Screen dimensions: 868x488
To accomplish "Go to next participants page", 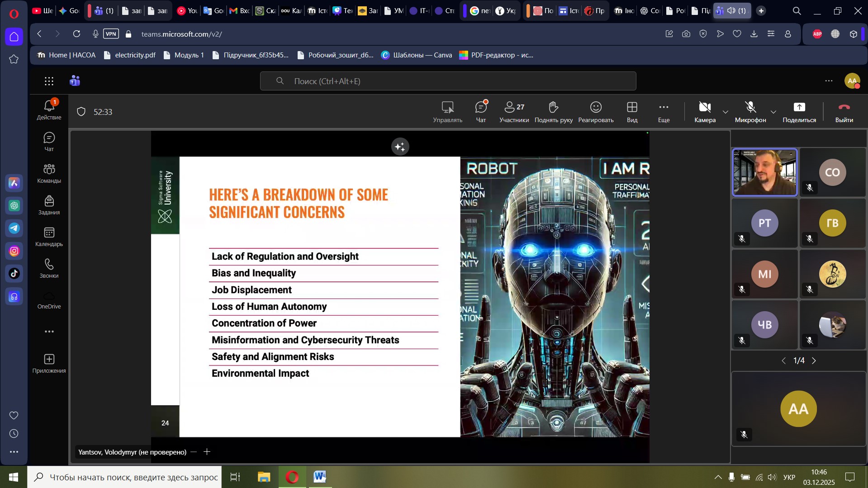I will point(814,360).
